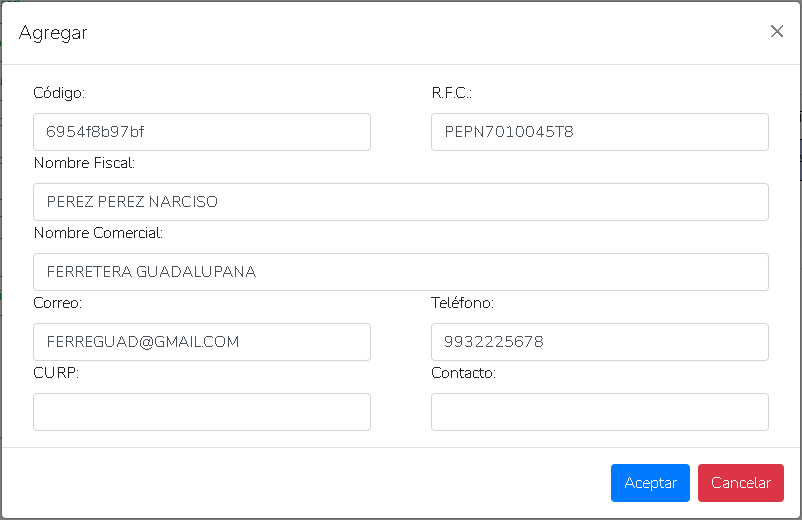Click the Nombre Fiscal label
Image resolution: width=802 pixels, height=520 pixels.
(84, 163)
